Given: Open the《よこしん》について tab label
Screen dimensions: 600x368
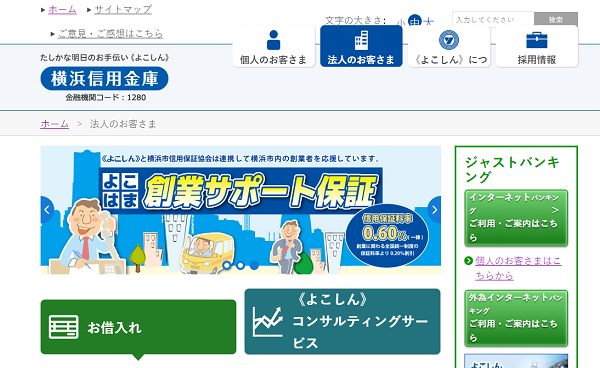Looking at the screenshot, I should pos(451,60).
